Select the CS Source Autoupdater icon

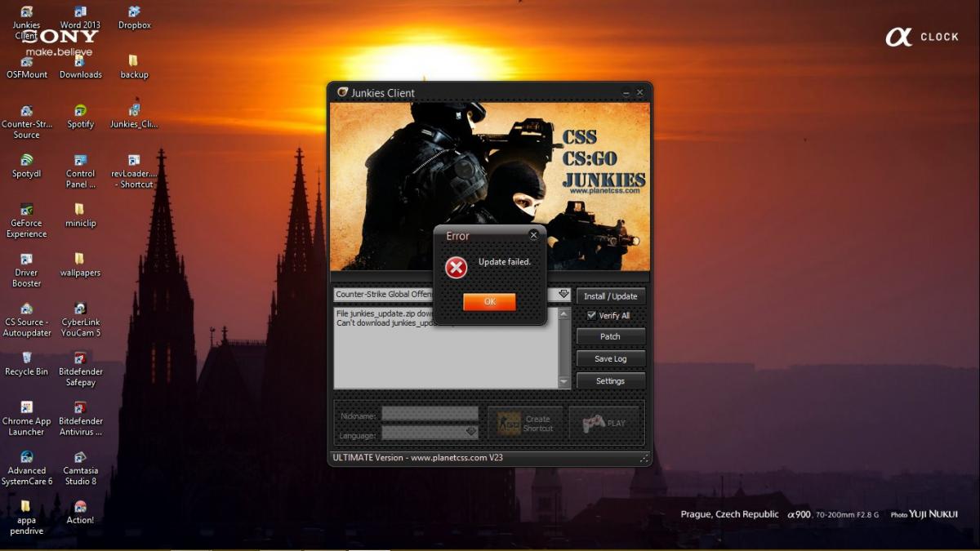[26, 321]
